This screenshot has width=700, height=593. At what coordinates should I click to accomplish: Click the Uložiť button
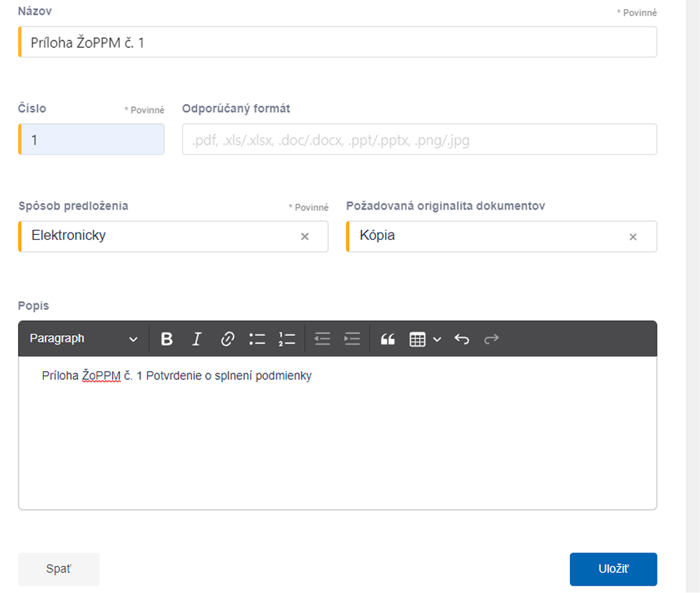pos(613,569)
